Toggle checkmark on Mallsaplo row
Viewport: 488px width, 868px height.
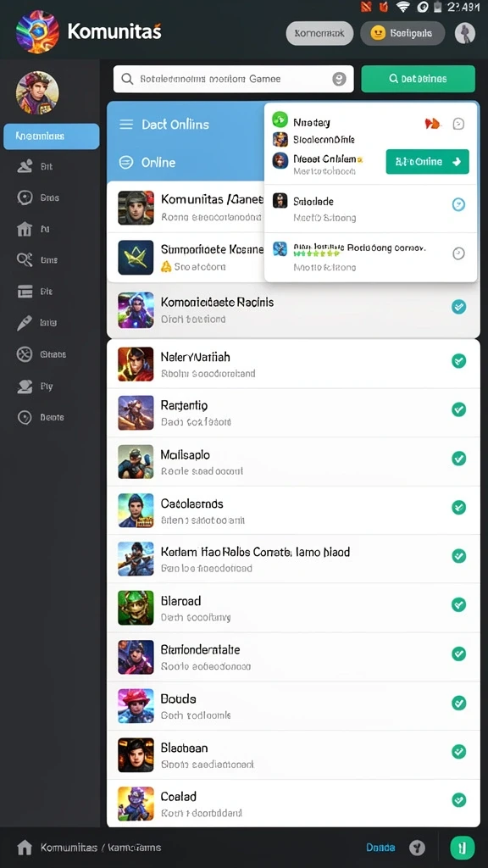pos(458,459)
